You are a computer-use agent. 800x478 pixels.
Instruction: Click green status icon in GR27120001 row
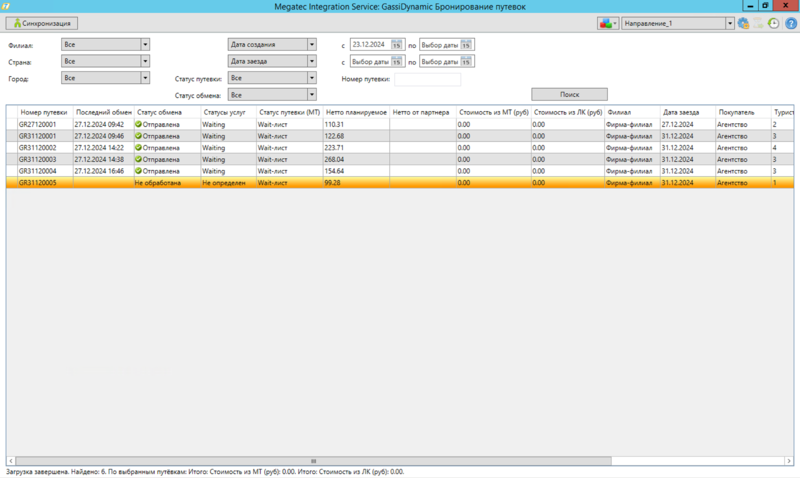click(139, 124)
